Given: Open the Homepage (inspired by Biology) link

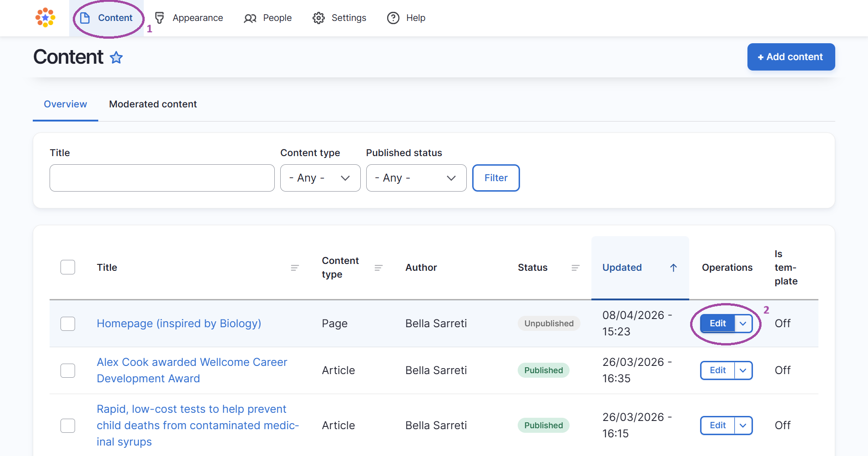Looking at the screenshot, I should [x=178, y=324].
